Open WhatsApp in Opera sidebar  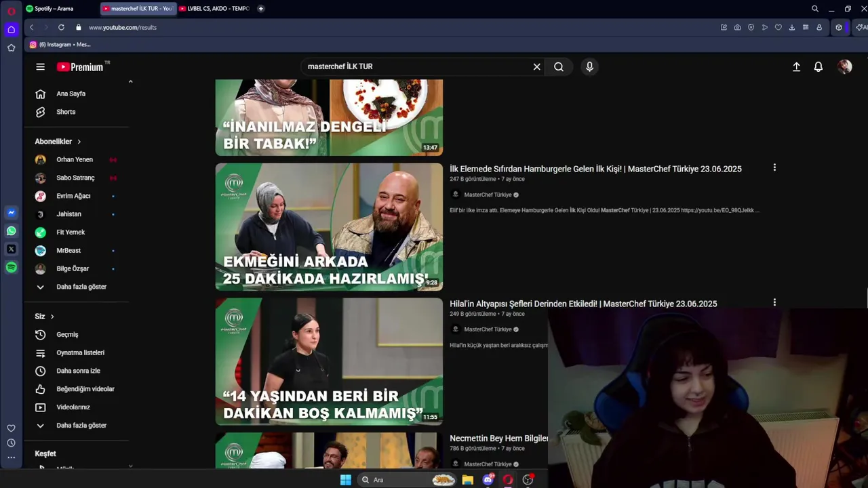tap(11, 231)
